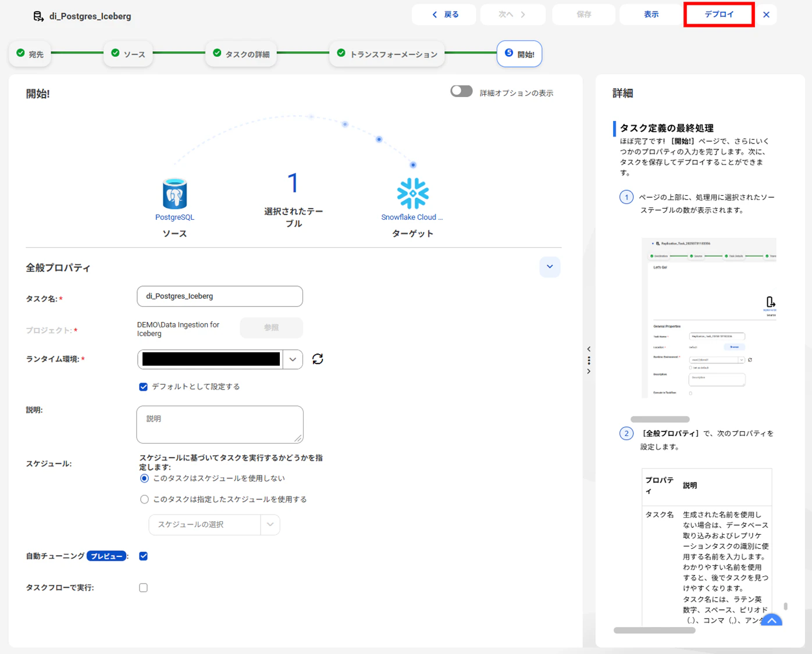The width and height of the screenshot is (812, 654).
Task: Go to the タスクの詳細 step
Action: pos(241,54)
